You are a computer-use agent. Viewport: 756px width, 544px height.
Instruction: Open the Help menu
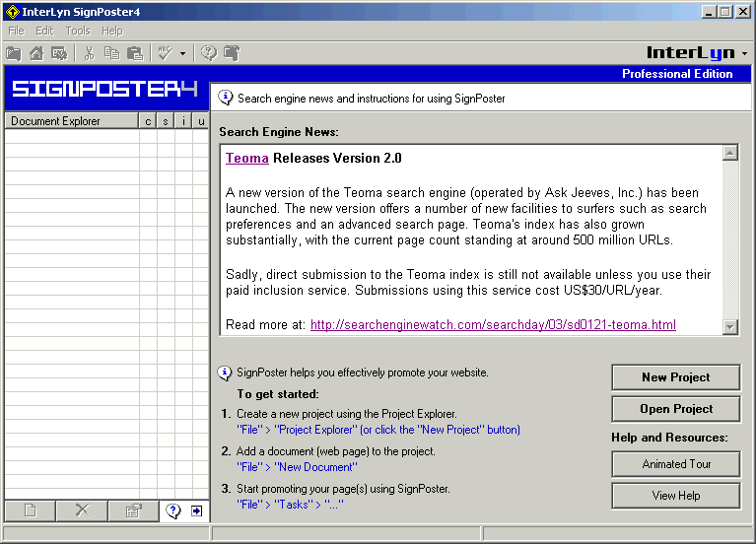[112, 31]
